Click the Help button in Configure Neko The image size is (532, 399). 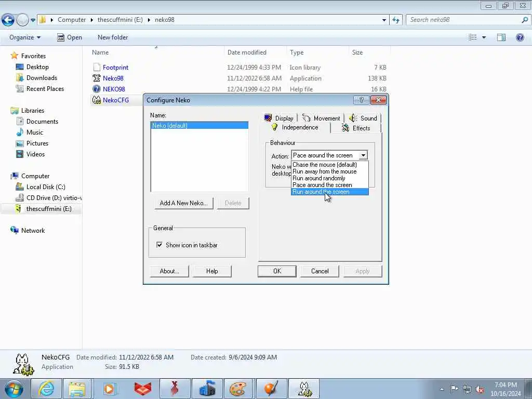point(212,271)
